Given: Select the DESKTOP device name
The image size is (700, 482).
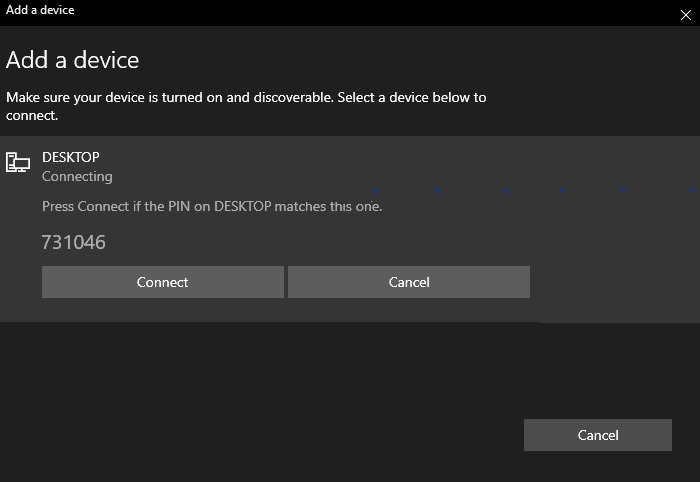Looking at the screenshot, I should pos(70,157).
